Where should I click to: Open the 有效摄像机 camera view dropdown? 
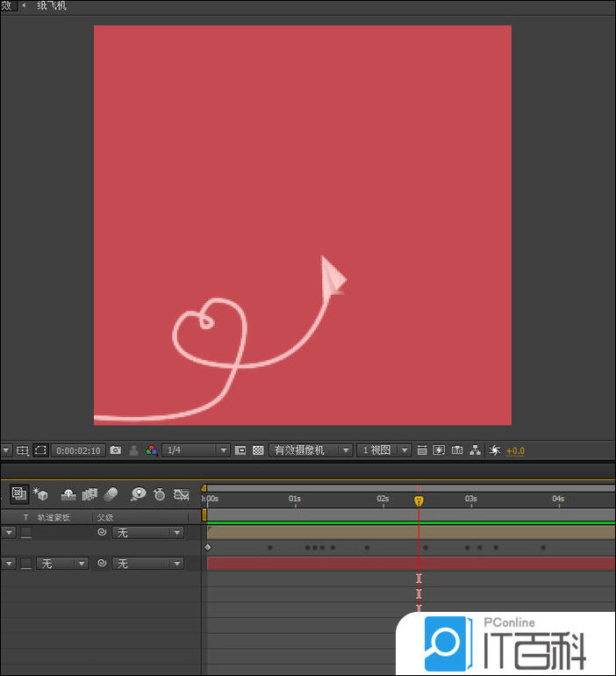point(311,450)
